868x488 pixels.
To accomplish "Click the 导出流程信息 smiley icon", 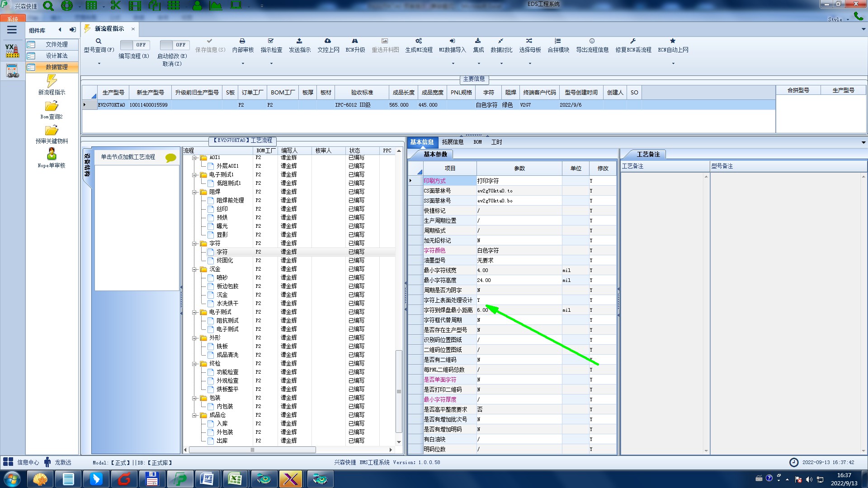I will coord(592,41).
